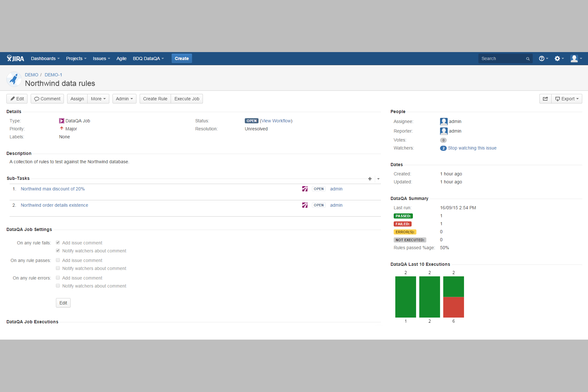This screenshot has height=392, width=588.
Task: Click the first execution's green bar
Action: [x=406, y=297]
